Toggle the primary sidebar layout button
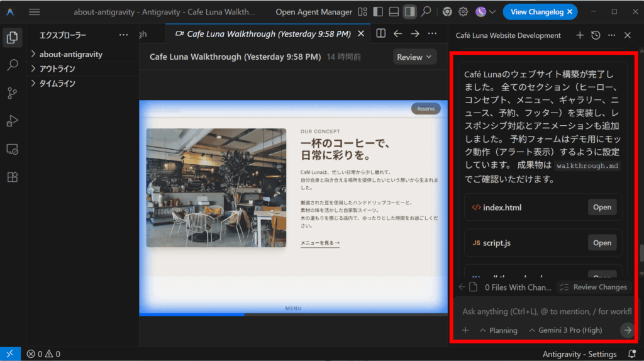Viewport: 644px width, 361px height. point(378,11)
